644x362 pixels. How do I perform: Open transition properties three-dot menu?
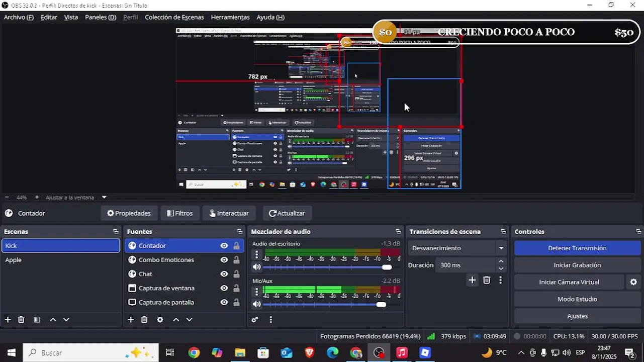coord(500,281)
